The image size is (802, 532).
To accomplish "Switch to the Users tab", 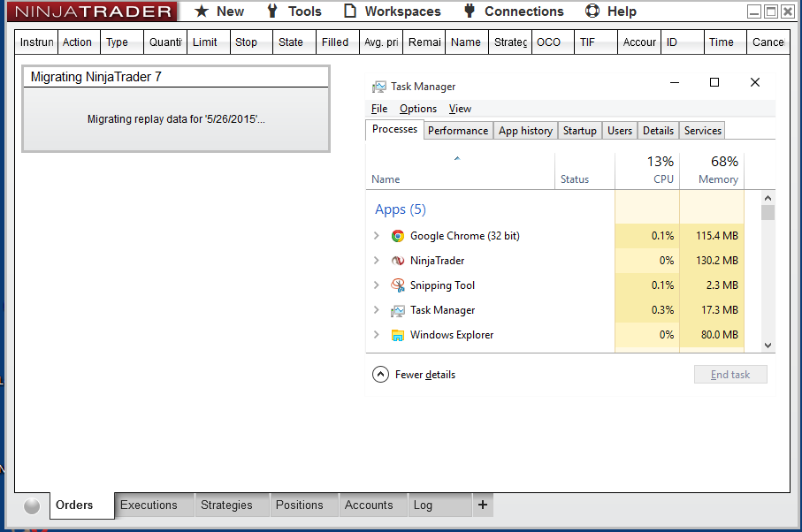I will tap(619, 131).
